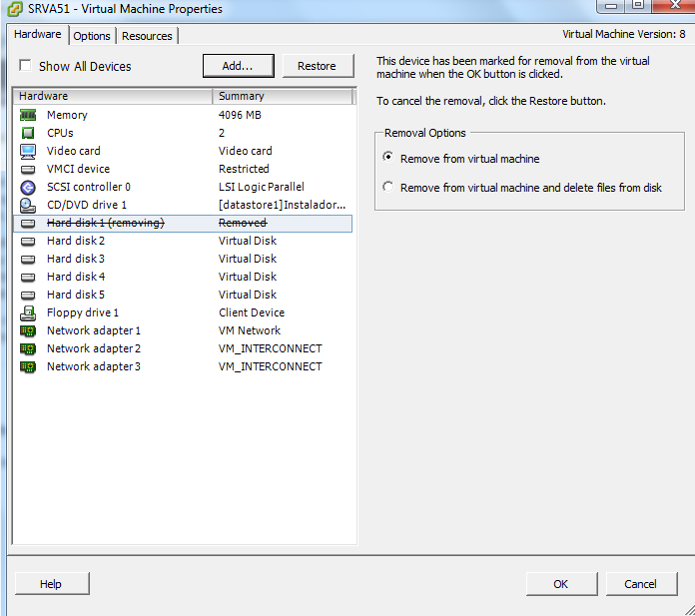695x616 pixels.
Task: Select the Network adapter 3 label
Action: (x=94, y=367)
